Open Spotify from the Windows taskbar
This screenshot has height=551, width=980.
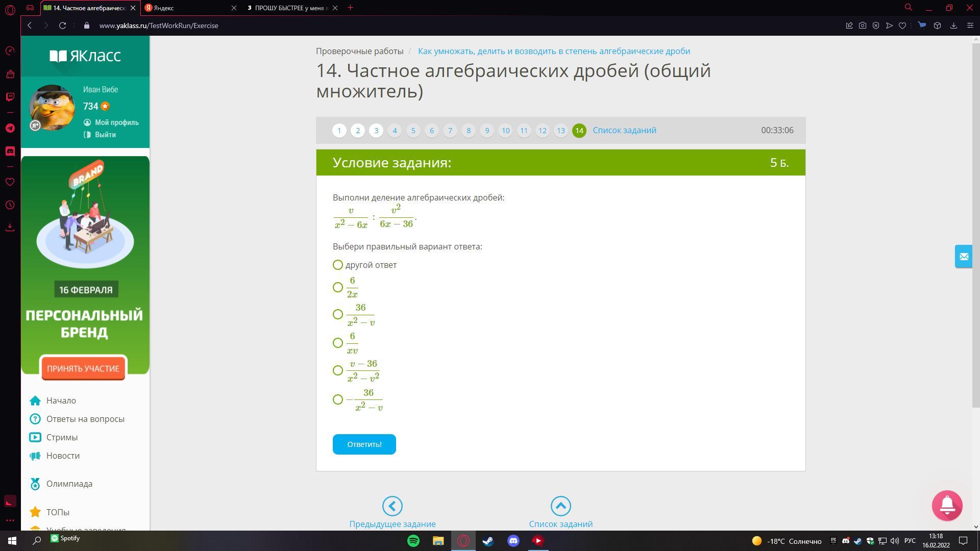[413, 541]
